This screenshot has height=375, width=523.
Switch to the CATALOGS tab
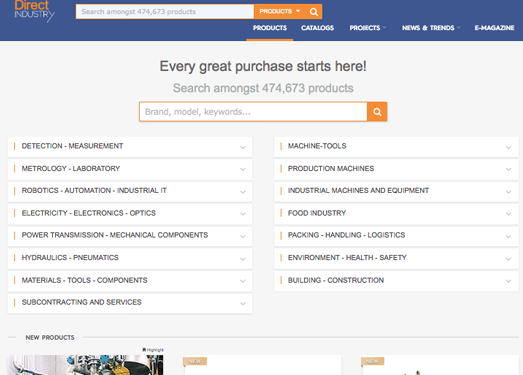point(317,28)
